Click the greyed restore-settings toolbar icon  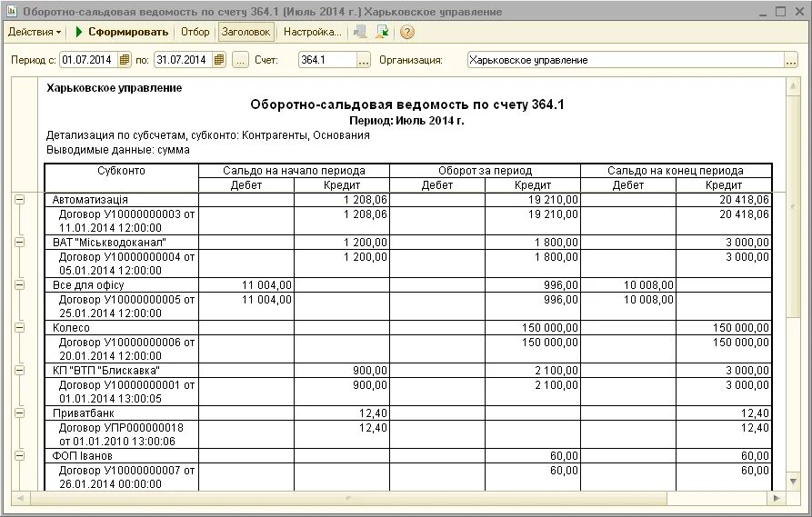pos(360,32)
